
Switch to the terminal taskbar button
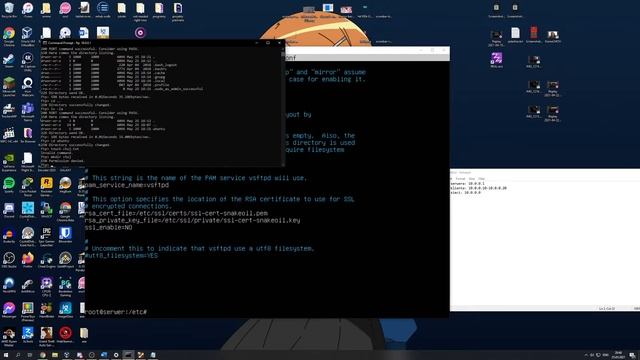128,355
